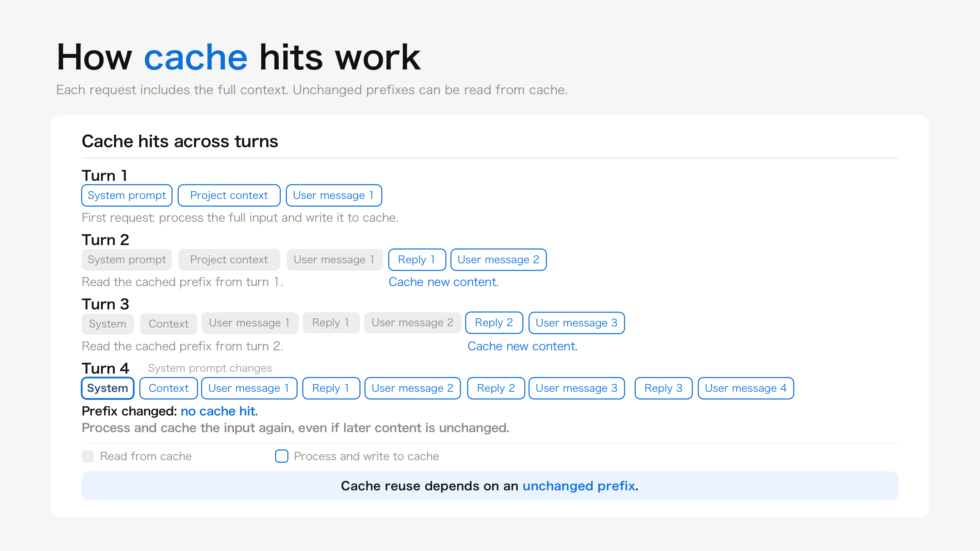The image size is (980, 551).
Task: Click the grayed System chip in Turn 3
Action: pos(108,323)
